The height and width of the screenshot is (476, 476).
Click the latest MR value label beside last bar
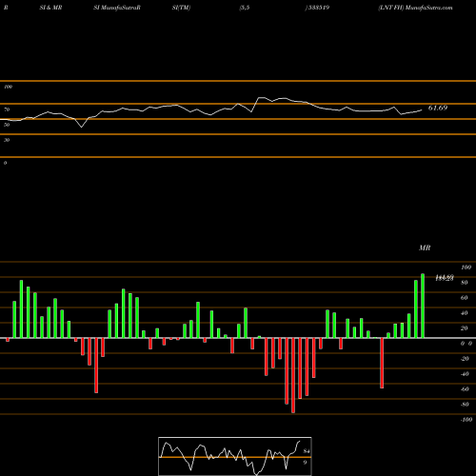445,278
